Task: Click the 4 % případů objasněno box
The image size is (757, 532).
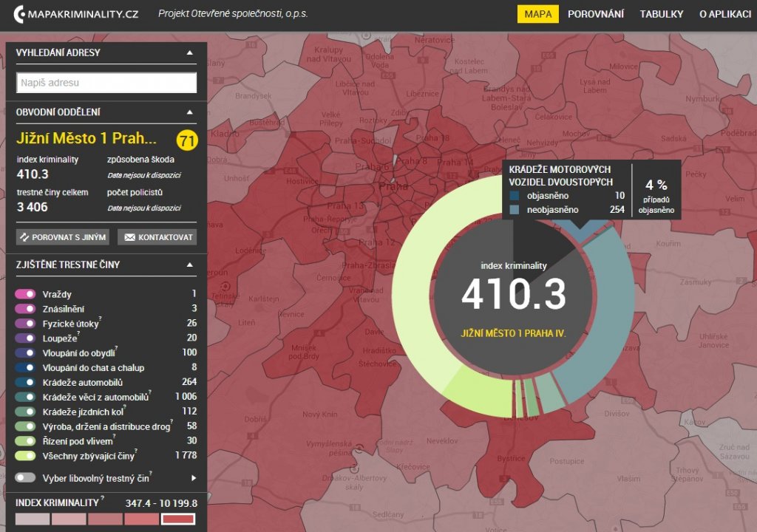Action: point(656,196)
